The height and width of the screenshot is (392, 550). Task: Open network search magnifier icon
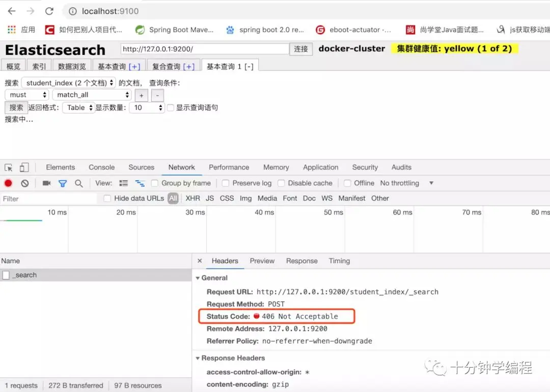coord(79,183)
